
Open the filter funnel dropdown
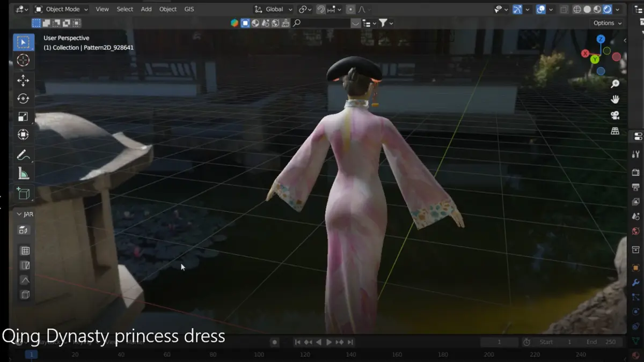click(386, 23)
